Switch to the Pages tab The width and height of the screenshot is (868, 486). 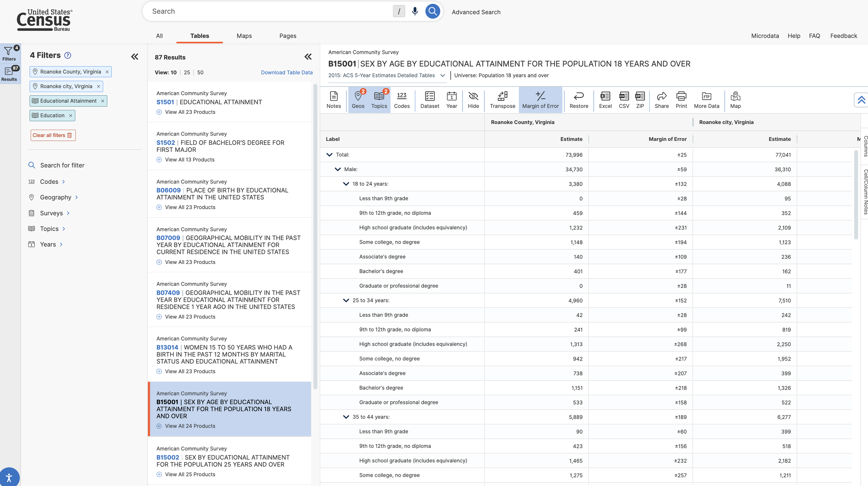pos(287,36)
